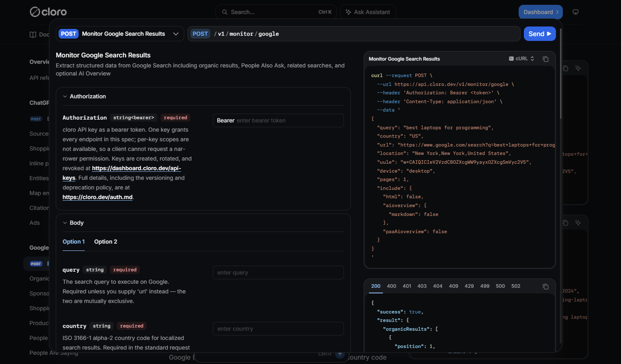Click the People sidebar item
The width and height of the screenshot is (621, 364).
pyautogui.click(x=39, y=338)
